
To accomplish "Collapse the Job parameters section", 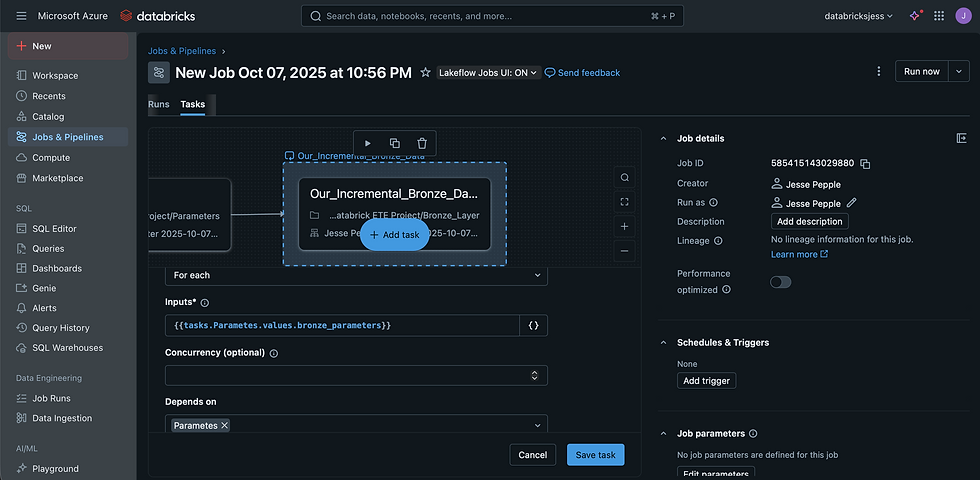I will pos(664,434).
